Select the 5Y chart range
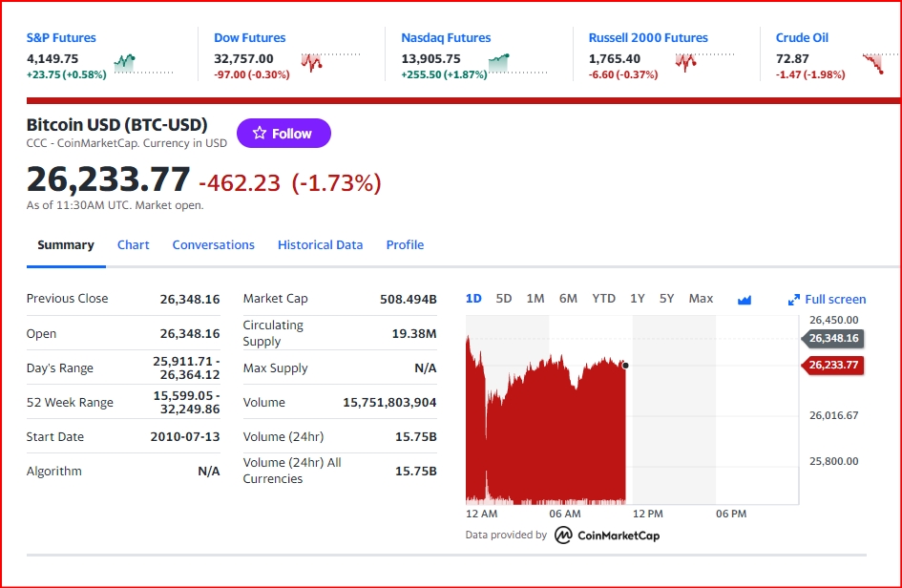 667,299
